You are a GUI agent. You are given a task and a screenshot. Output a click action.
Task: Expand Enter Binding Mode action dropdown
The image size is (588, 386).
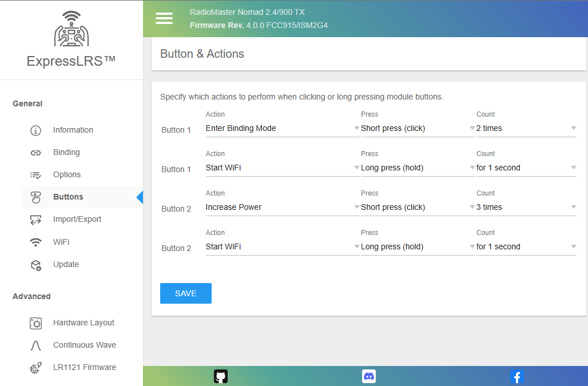[282, 129]
